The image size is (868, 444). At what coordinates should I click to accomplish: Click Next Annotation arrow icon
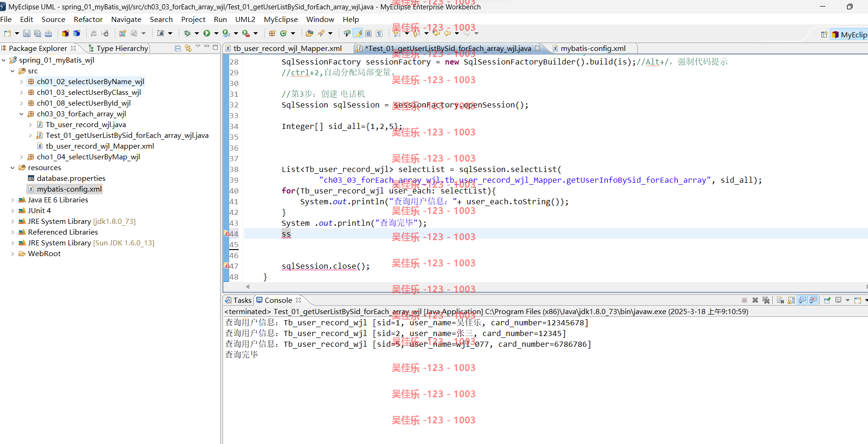[396, 33]
